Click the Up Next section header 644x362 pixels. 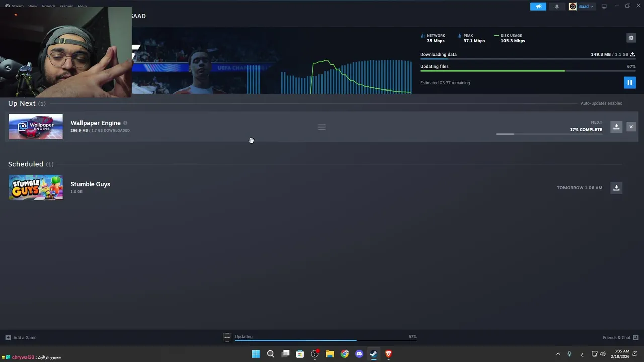coord(27,103)
